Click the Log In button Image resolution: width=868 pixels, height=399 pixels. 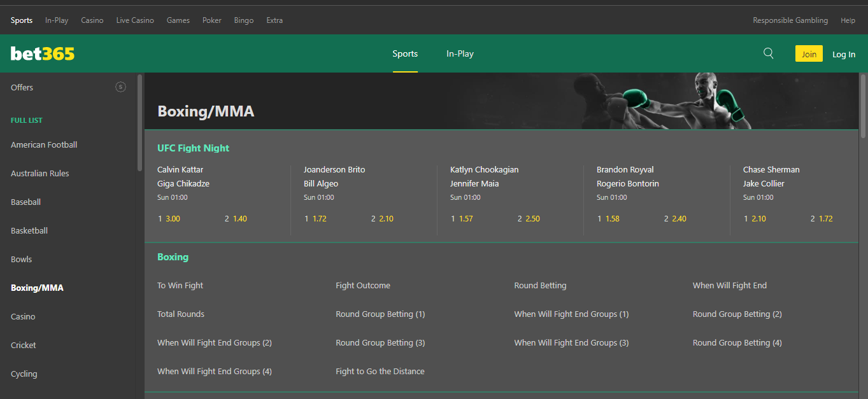[843, 53]
